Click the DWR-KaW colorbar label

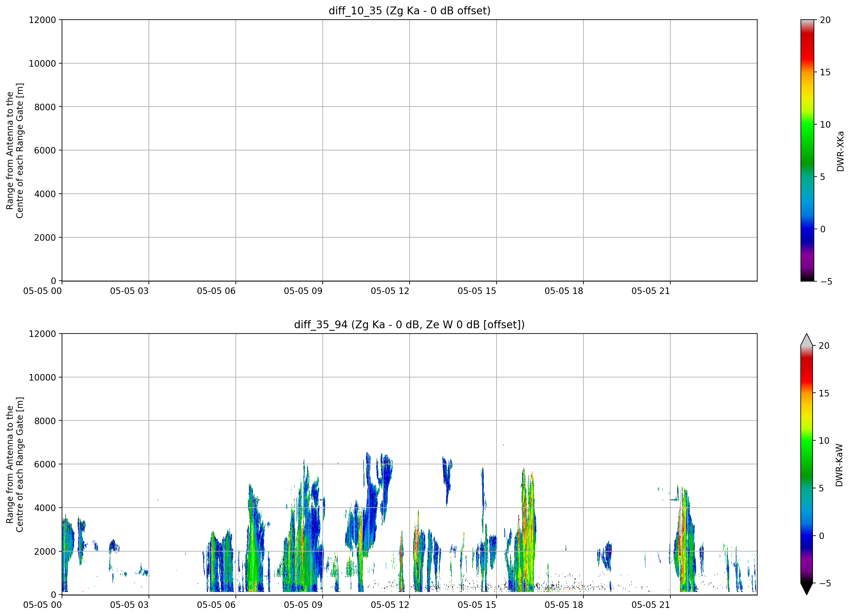click(x=839, y=465)
